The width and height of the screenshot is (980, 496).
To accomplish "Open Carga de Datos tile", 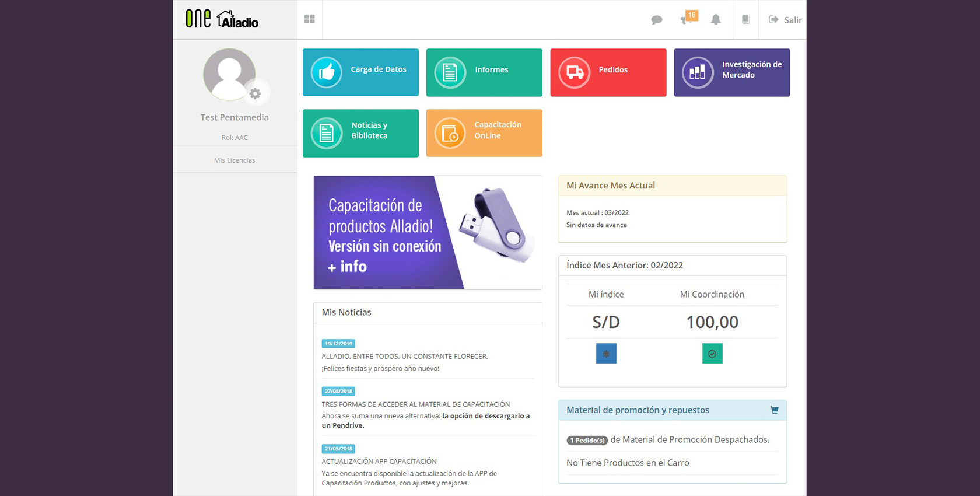I will [360, 72].
